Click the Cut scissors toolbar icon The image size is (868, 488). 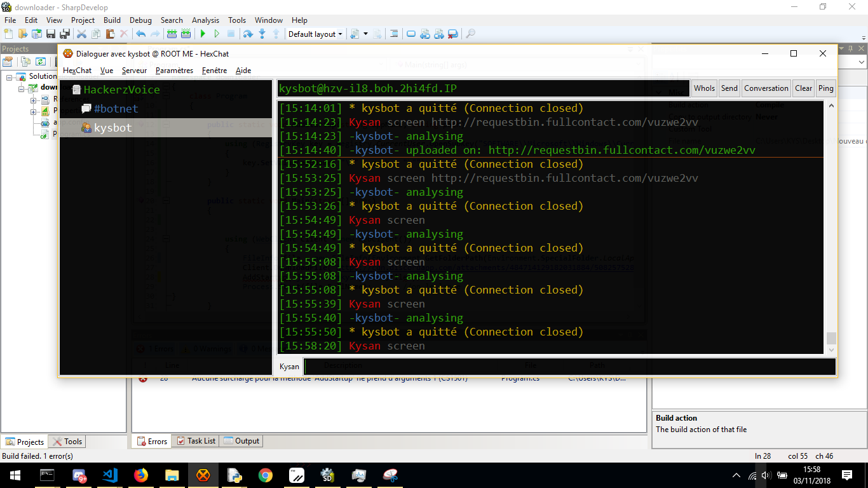tap(83, 34)
